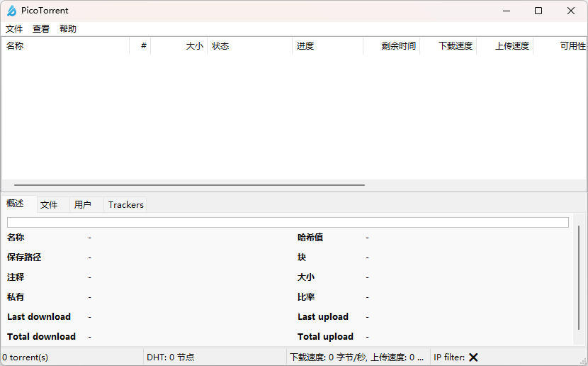Viewport: 588px width, 366px height.
Task: Click the 保存路径 label in overview
Action: coord(24,257)
